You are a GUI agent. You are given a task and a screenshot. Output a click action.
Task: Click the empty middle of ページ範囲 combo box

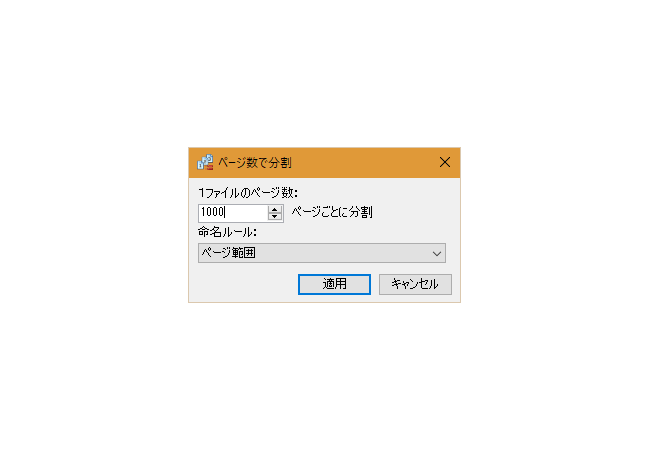tap(342, 253)
